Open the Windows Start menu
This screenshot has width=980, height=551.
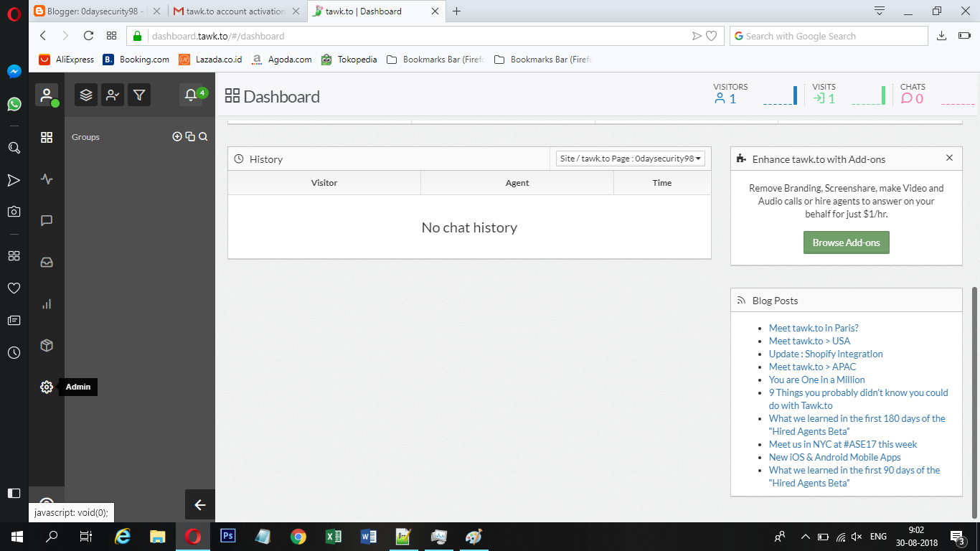17,536
